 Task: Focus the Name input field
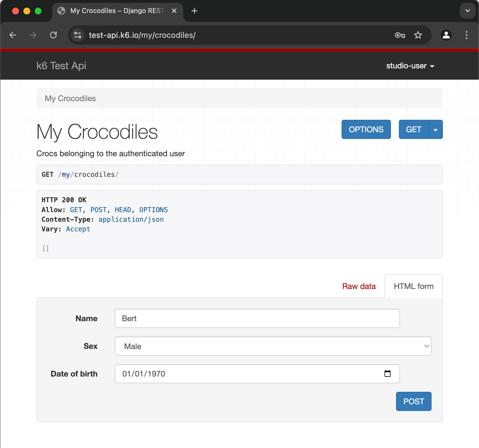pyautogui.click(x=257, y=318)
